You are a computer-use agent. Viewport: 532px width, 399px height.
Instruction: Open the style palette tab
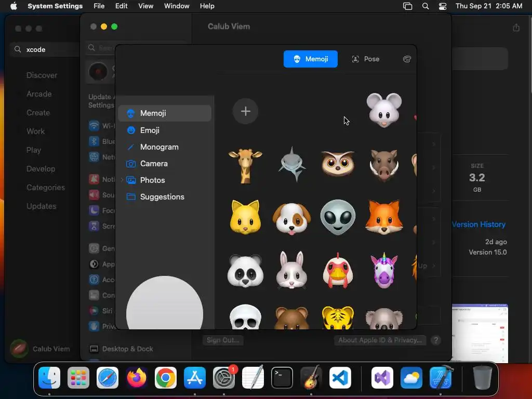(x=407, y=59)
